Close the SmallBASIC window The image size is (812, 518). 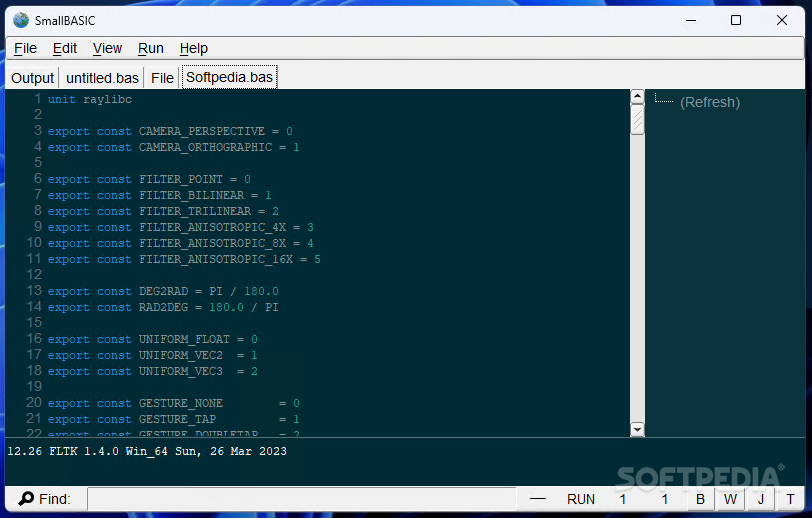(782, 20)
